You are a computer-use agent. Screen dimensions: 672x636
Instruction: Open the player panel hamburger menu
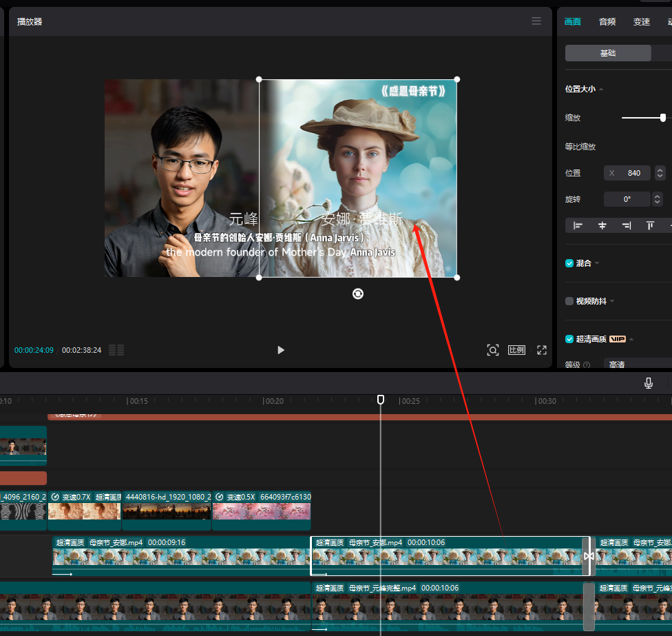coord(536,21)
